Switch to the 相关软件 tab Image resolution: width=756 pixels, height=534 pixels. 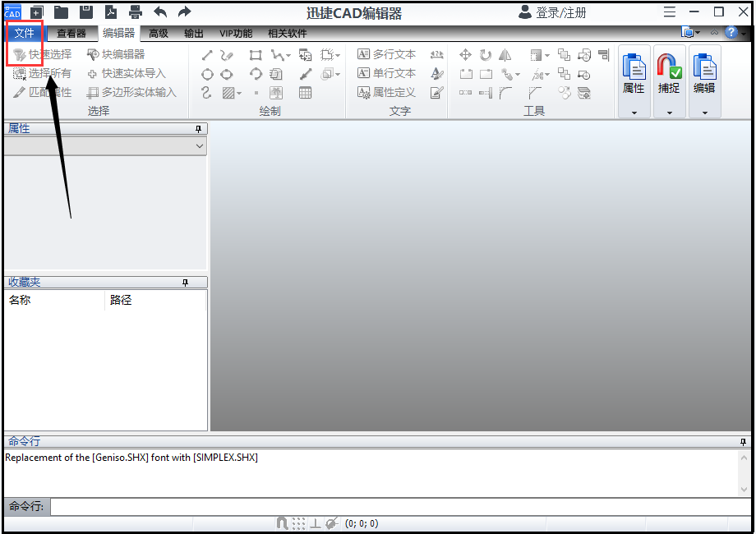coord(288,33)
